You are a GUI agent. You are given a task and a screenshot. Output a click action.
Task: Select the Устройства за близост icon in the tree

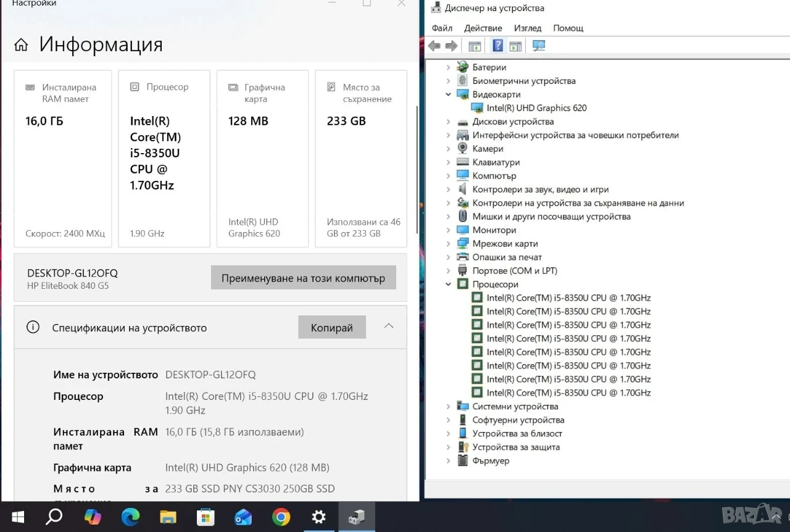(x=463, y=434)
